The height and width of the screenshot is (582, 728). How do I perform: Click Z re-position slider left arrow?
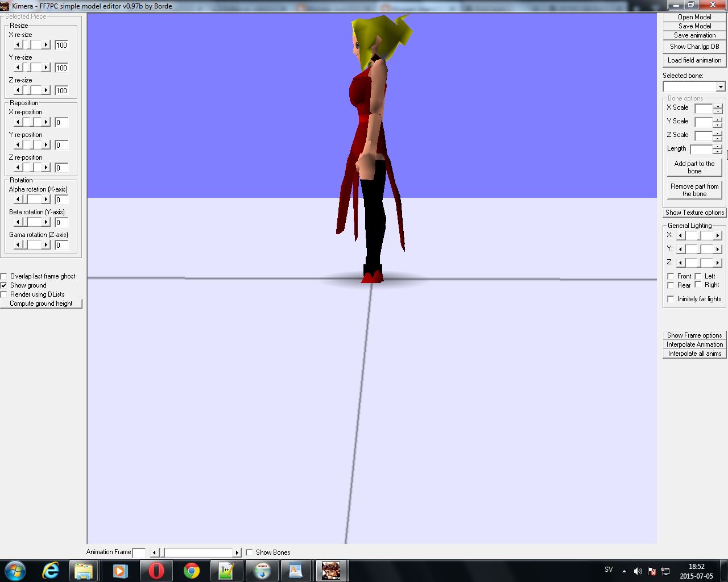pos(18,168)
